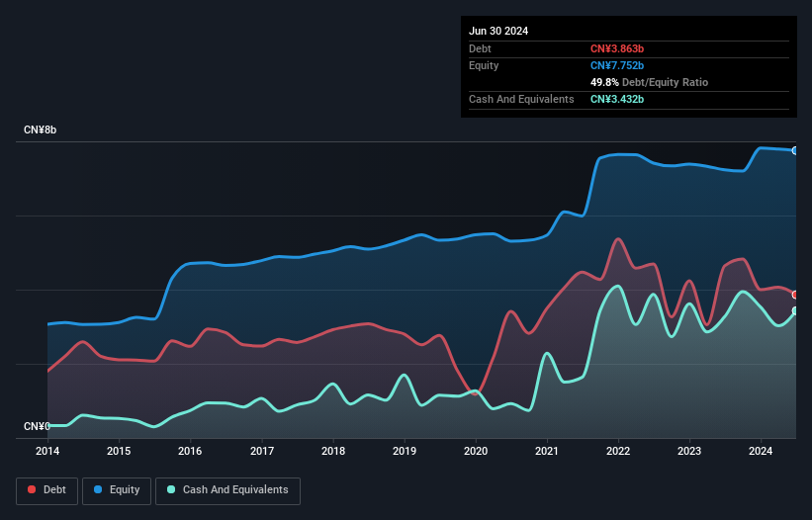Click the 2022 x-axis label
The width and height of the screenshot is (812, 520).
[x=618, y=451]
